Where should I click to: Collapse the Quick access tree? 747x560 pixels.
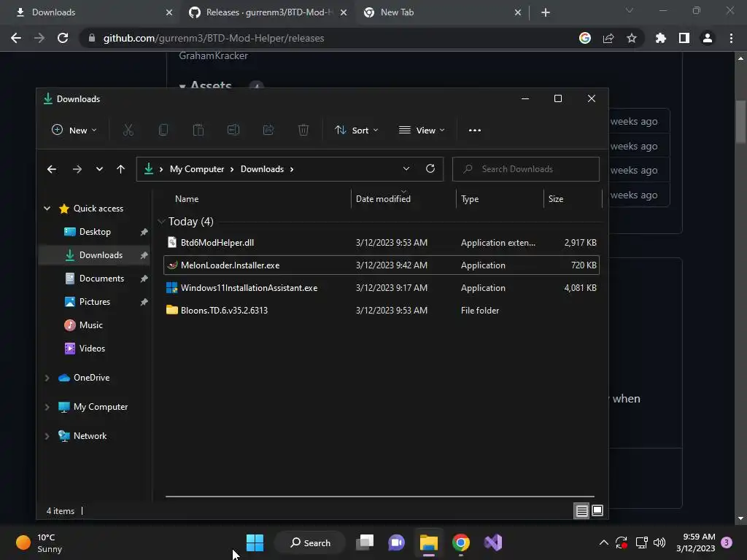point(47,208)
